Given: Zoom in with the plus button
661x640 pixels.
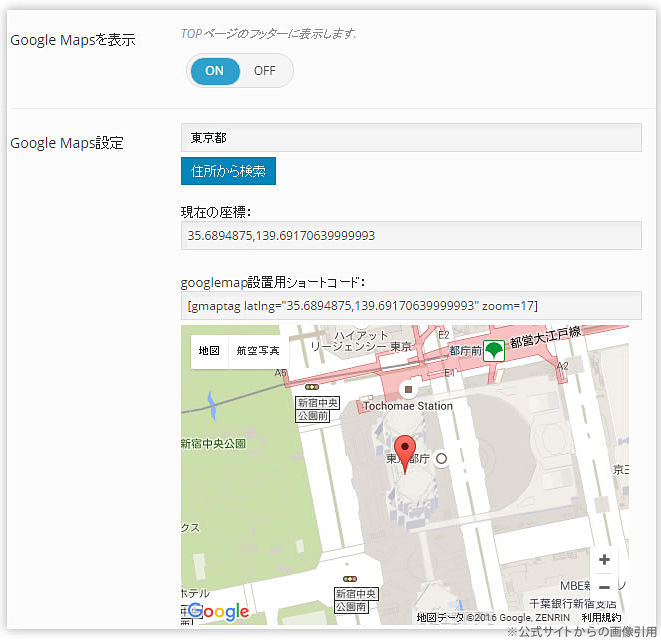Looking at the screenshot, I should click(x=604, y=559).
